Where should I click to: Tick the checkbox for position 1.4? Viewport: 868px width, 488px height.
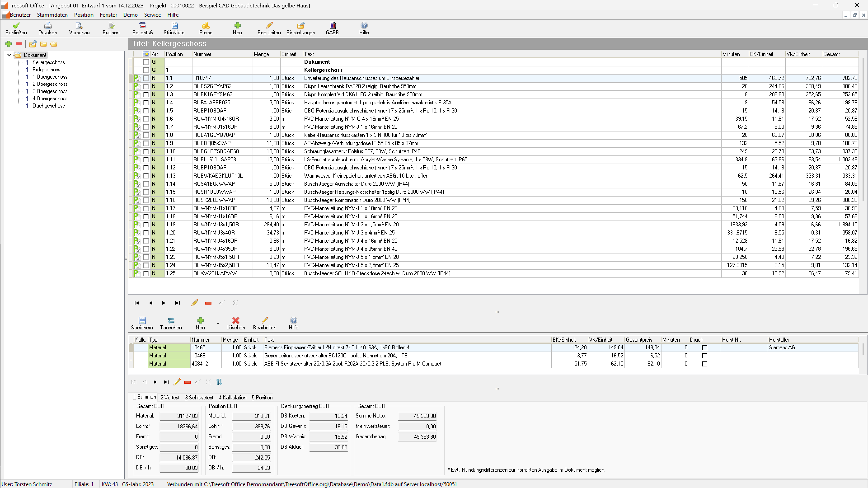tap(146, 102)
